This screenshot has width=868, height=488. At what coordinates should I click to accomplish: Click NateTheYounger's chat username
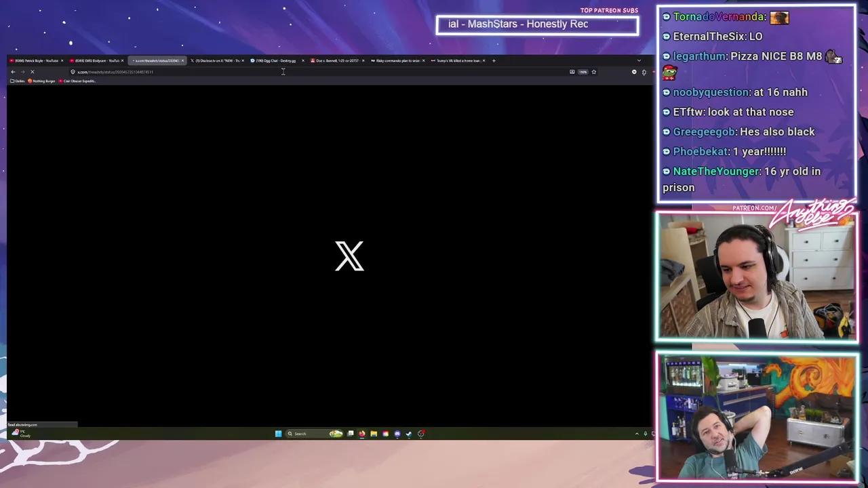point(717,171)
